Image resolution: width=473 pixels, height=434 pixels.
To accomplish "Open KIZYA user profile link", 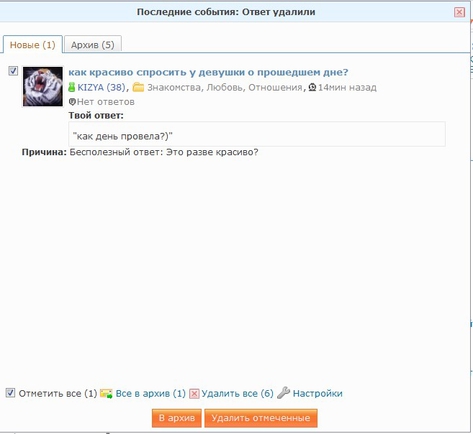I will pyautogui.click(x=101, y=87).
